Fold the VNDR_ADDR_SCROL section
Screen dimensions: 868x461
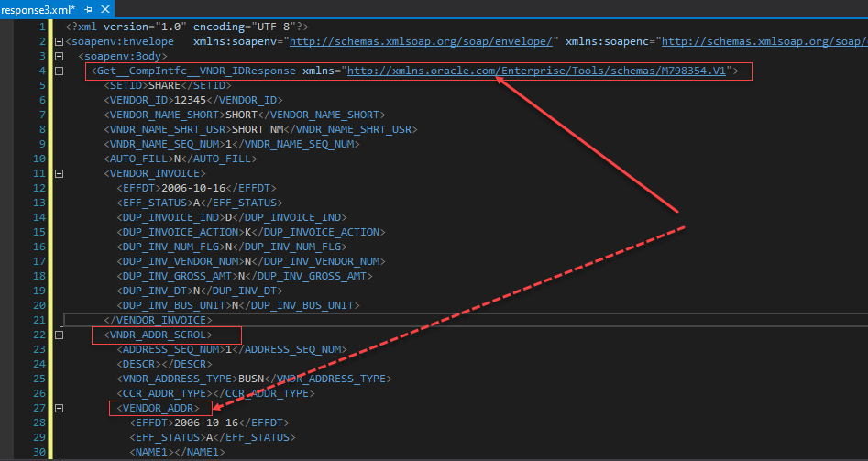click(x=60, y=335)
